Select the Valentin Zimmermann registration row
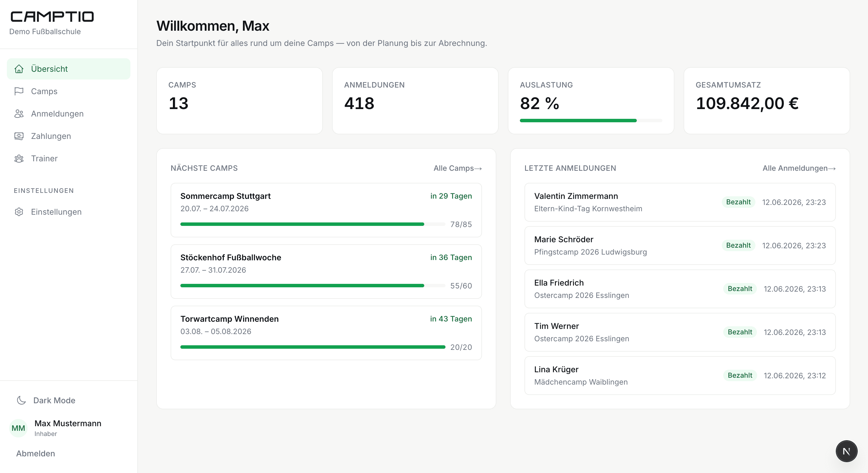This screenshot has height=473, width=868. [x=680, y=202]
